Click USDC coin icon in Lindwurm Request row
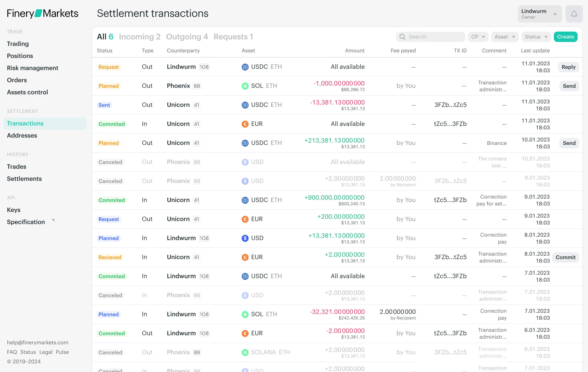 [245, 67]
